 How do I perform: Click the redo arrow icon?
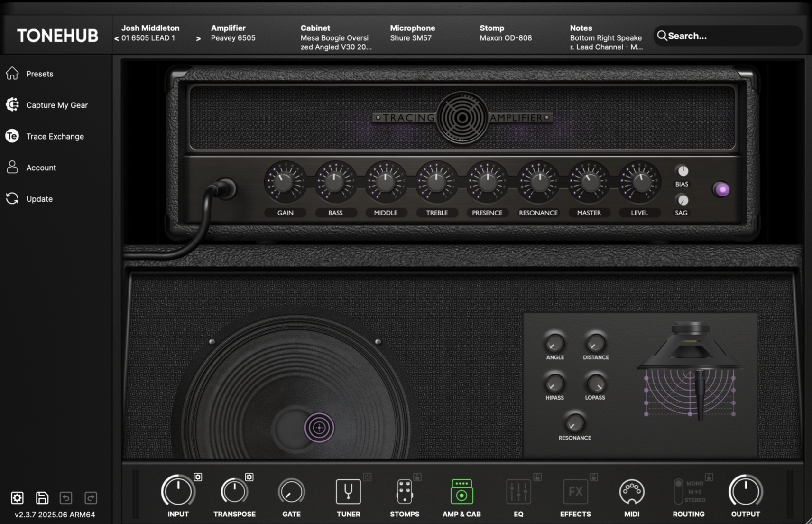tap(91, 497)
